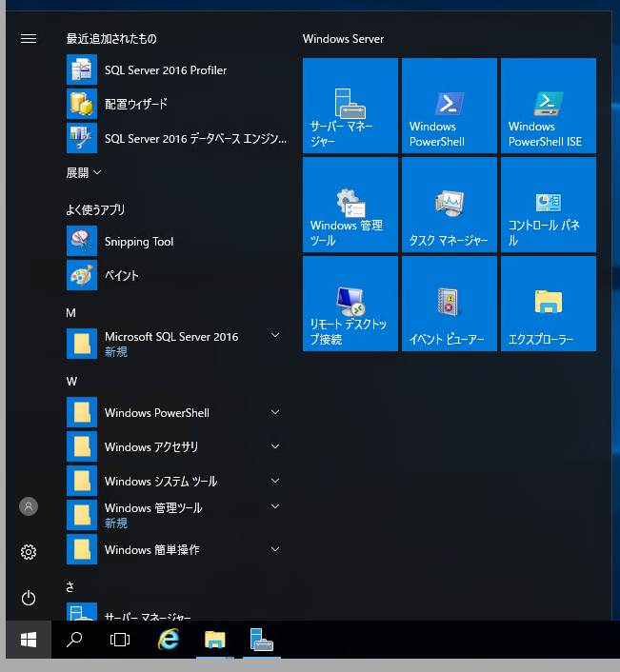Open イベント ビューアー tile
Viewport: 620px width, 672px height.
click(x=450, y=304)
